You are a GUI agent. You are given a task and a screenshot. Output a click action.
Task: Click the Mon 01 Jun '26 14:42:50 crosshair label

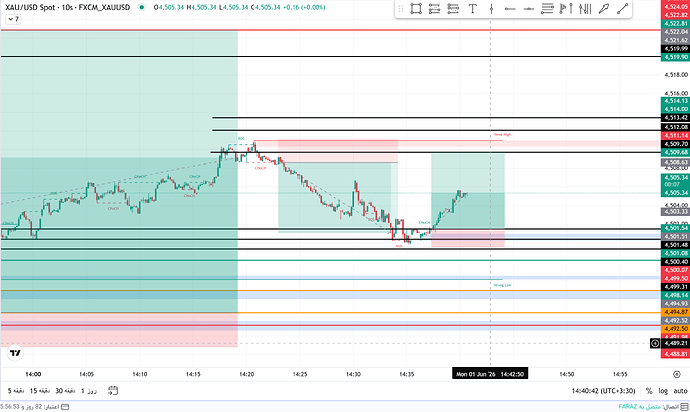pos(490,374)
